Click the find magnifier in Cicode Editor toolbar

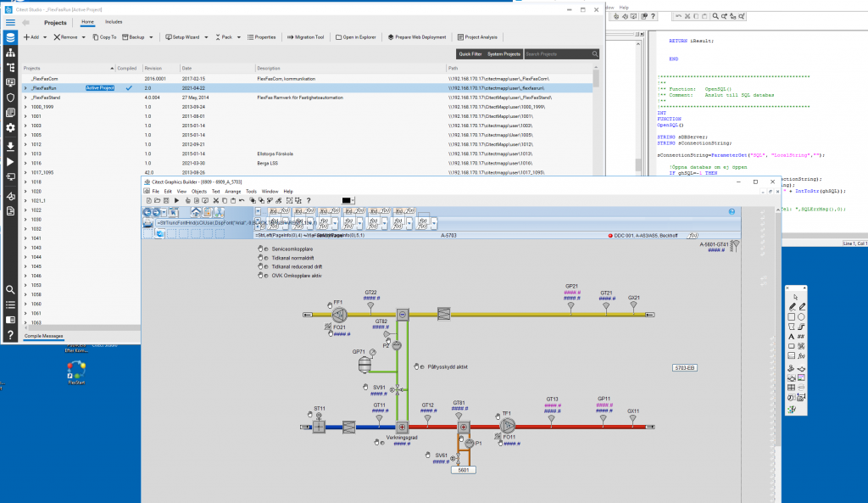[715, 16]
